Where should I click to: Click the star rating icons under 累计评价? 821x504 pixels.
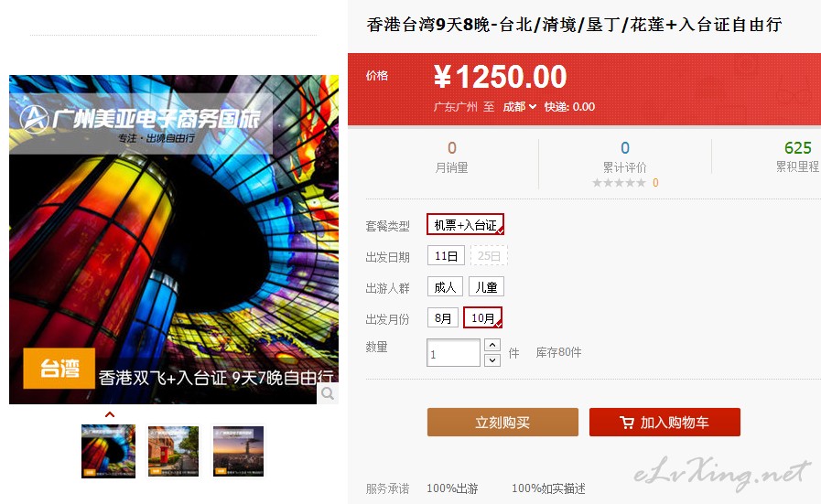[x=619, y=183]
